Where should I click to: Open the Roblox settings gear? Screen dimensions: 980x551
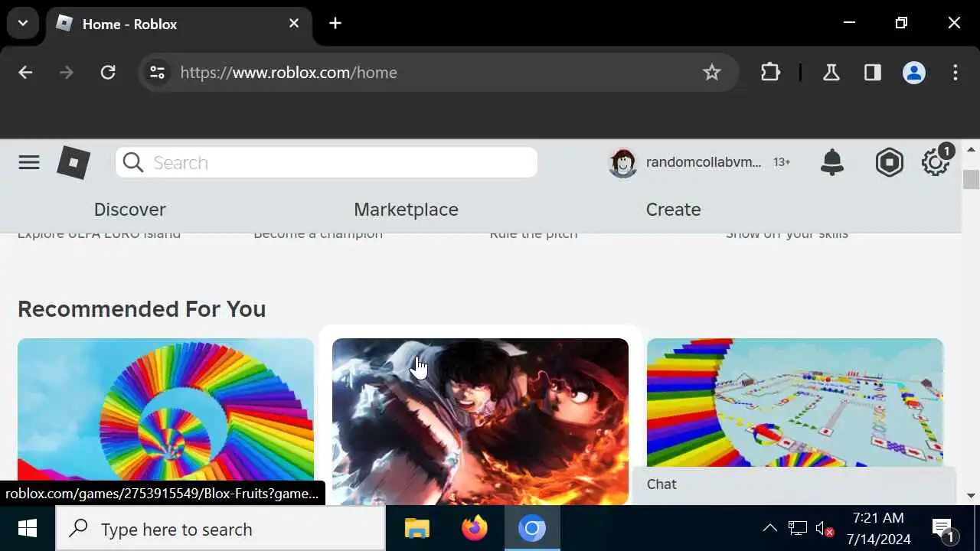tap(935, 162)
